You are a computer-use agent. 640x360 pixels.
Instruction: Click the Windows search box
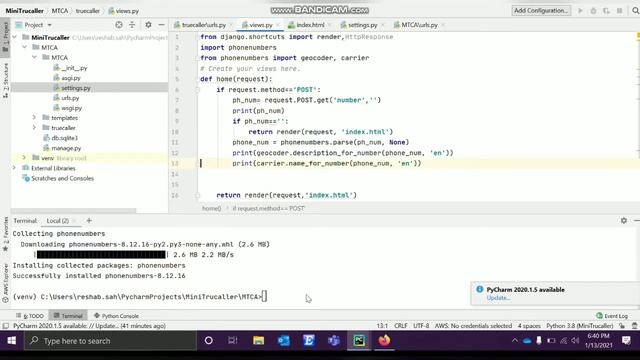(110, 340)
